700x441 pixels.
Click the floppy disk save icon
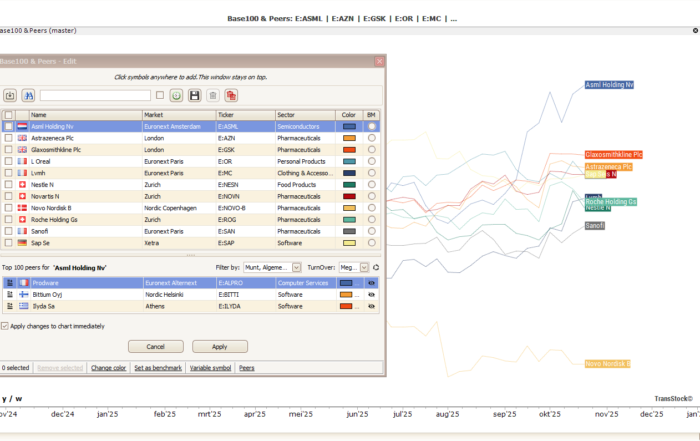(195, 95)
